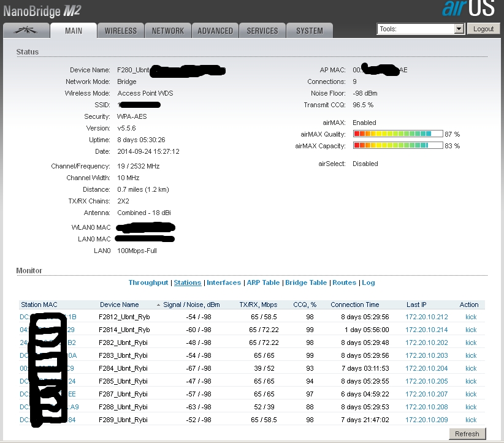Click the airOS logo
Viewport: 504px width, 443px height.
[x=468, y=9]
